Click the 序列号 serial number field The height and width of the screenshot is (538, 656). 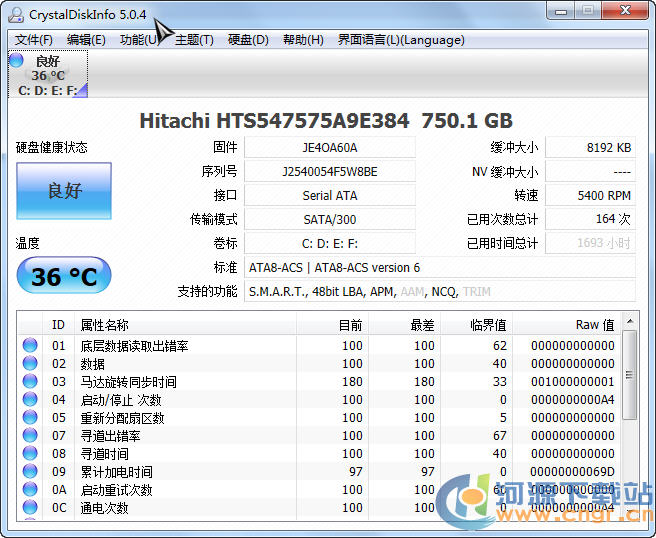(x=329, y=171)
